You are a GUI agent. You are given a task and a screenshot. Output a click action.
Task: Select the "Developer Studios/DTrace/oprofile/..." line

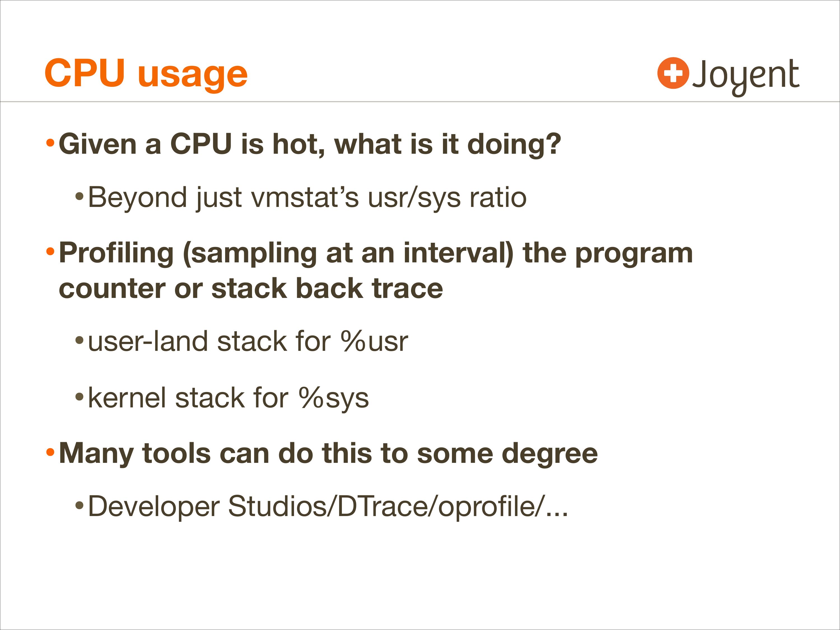click(x=327, y=506)
